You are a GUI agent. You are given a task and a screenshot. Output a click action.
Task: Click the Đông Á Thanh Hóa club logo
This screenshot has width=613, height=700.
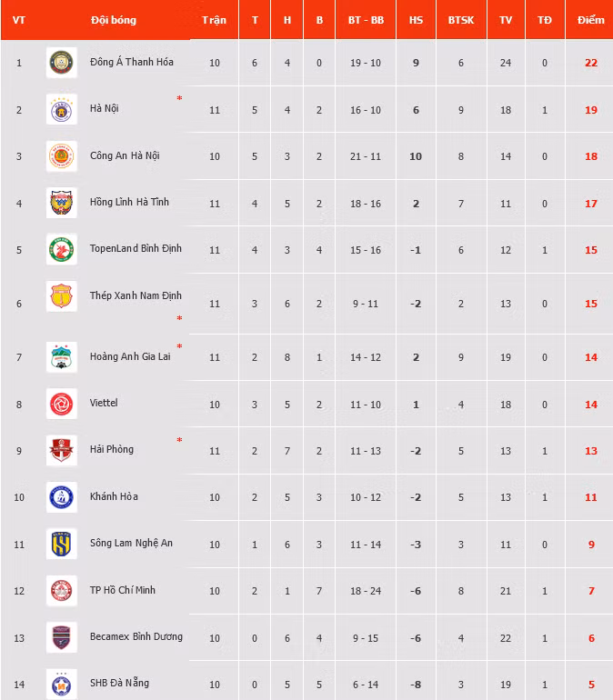(62, 63)
